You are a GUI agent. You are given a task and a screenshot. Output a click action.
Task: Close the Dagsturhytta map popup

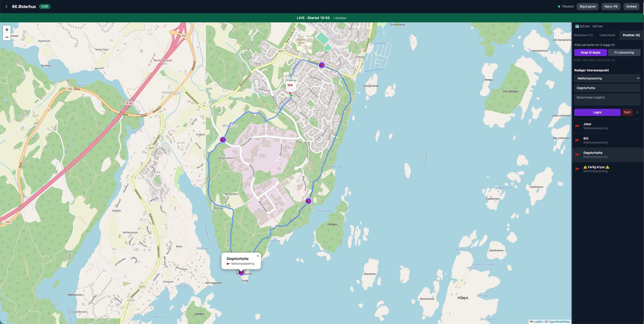(258, 256)
